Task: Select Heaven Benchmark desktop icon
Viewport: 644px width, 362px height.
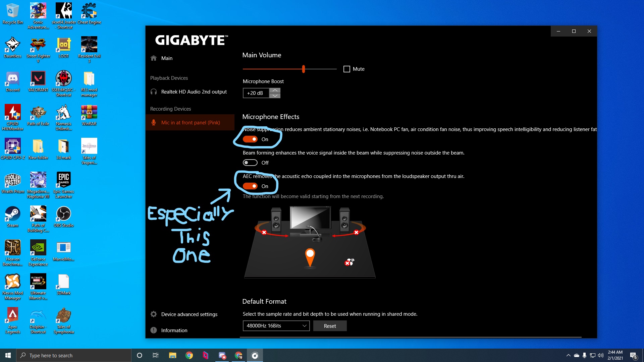Action: click(x=13, y=253)
